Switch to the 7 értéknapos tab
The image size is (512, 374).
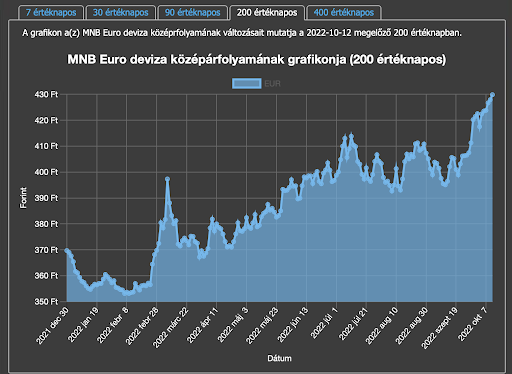(x=51, y=13)
